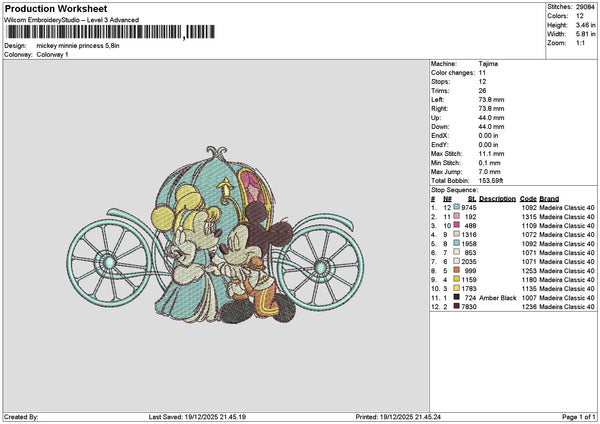Click 'Printed: 19/12/2025 21.45.24' in the footer

tap(398, 417)
